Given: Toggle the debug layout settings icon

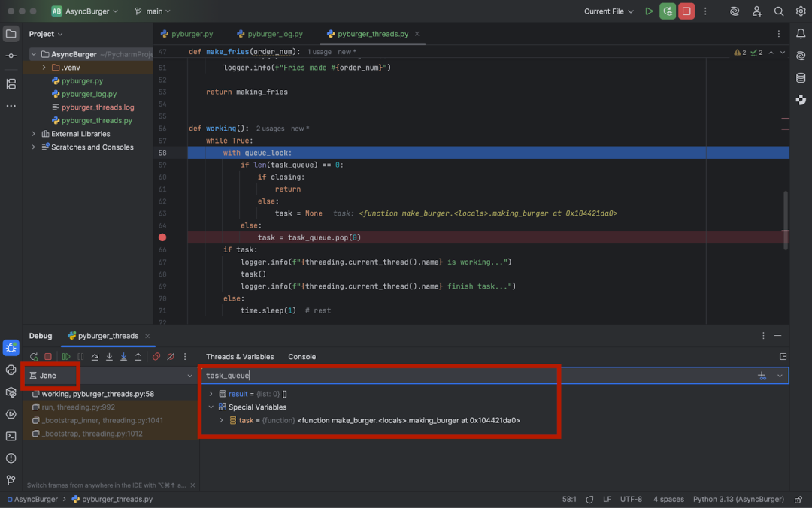Looking at the screenshot, I should [783, 357].
